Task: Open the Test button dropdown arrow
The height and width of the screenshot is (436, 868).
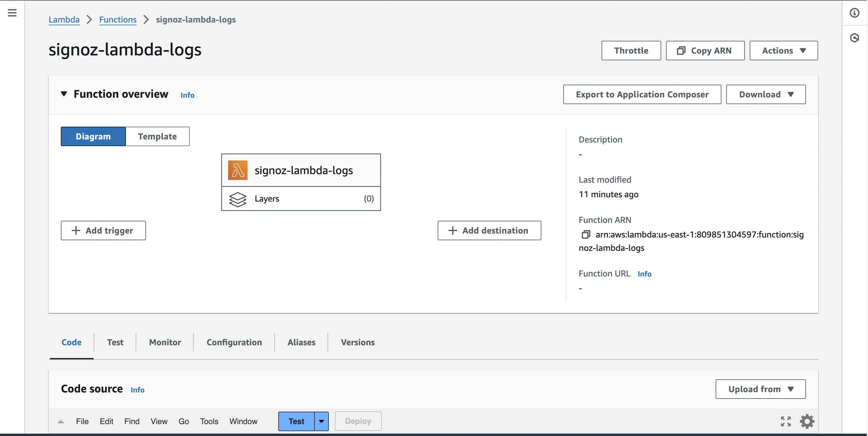Action: pos(321,421)
